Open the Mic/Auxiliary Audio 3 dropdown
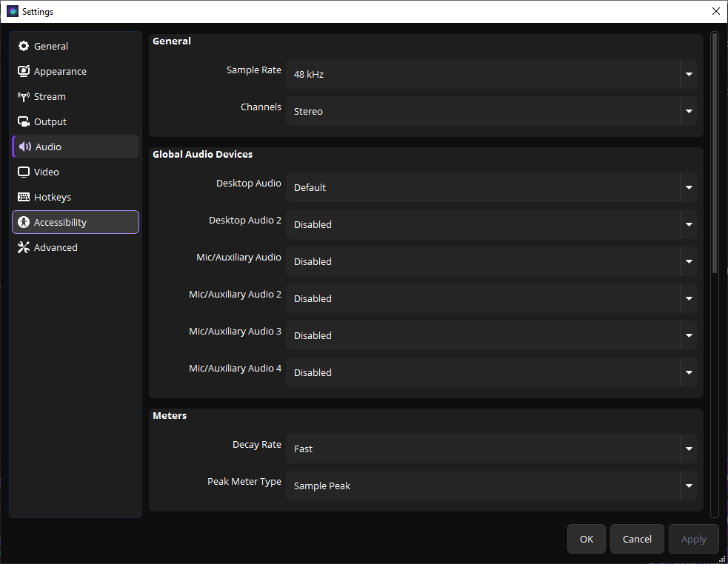 pyautogui.click(x=491, y=335)
